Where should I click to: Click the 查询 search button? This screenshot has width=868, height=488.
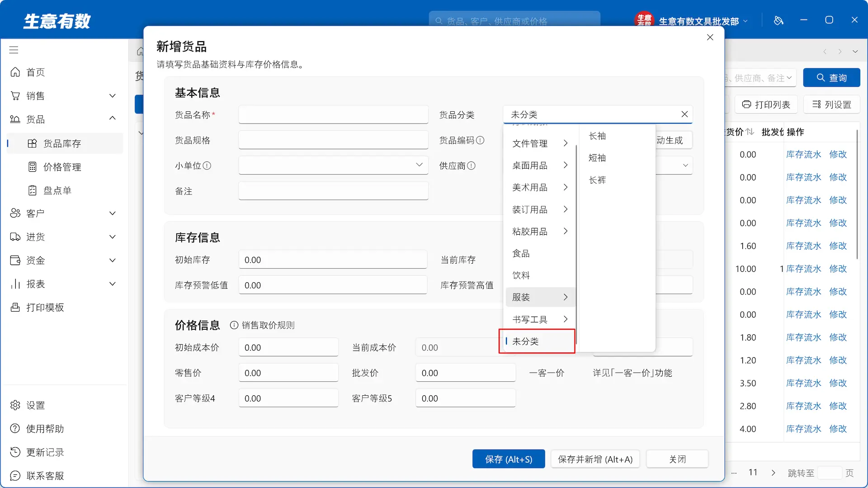pyautogui.click(x=831, y=78)
